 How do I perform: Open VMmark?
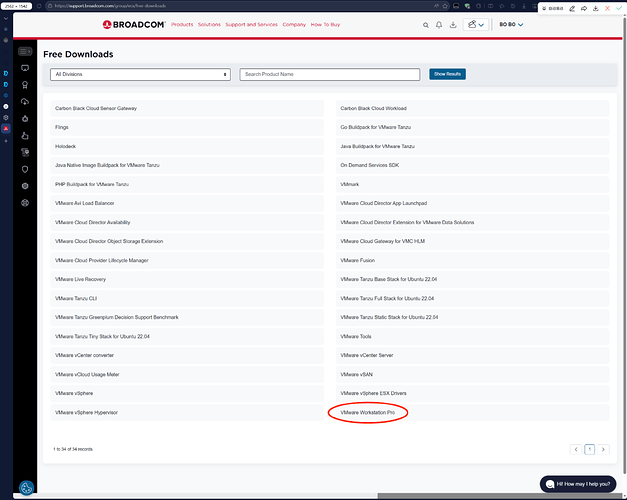(472, 184)
